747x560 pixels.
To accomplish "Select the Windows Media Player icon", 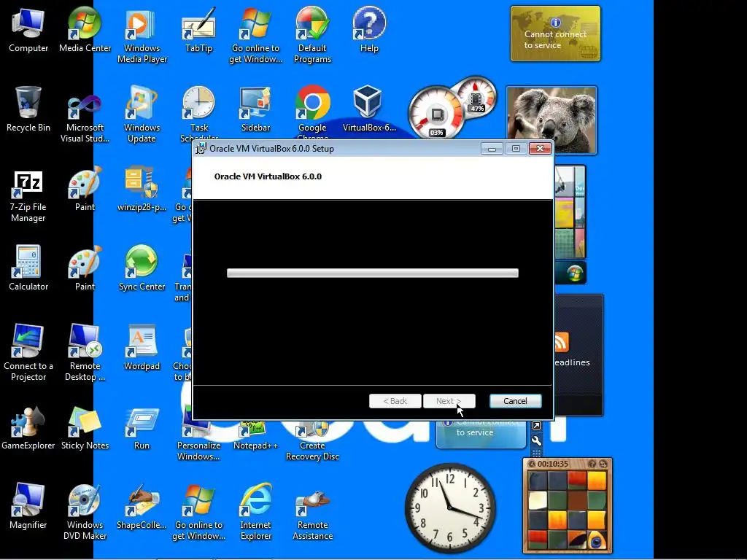I will [x=142, y=36].
